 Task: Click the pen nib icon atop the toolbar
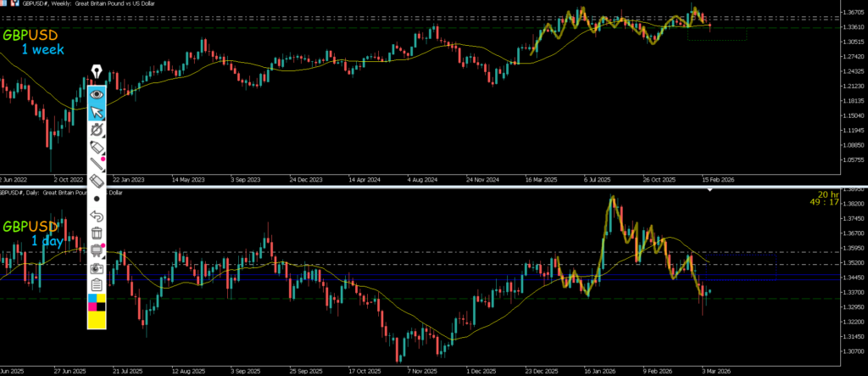[x=97, y=71]
